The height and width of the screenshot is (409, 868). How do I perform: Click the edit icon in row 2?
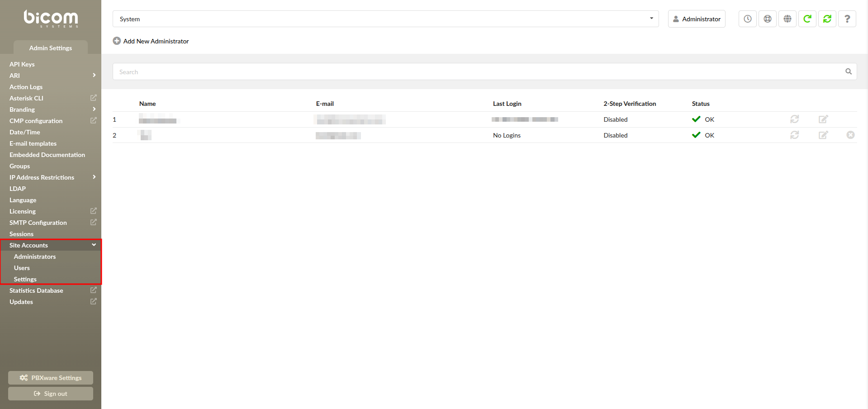point(823,135)
